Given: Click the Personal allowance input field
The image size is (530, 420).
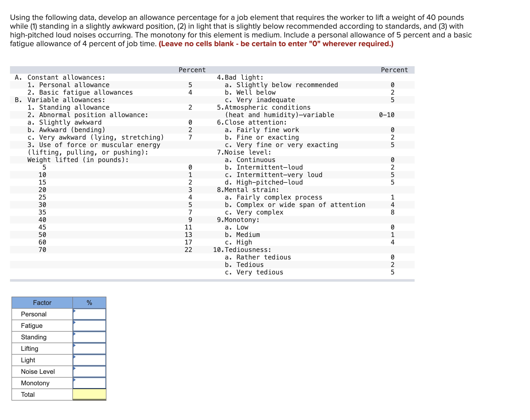Looking at the screenshot, I should click(89, 314).
